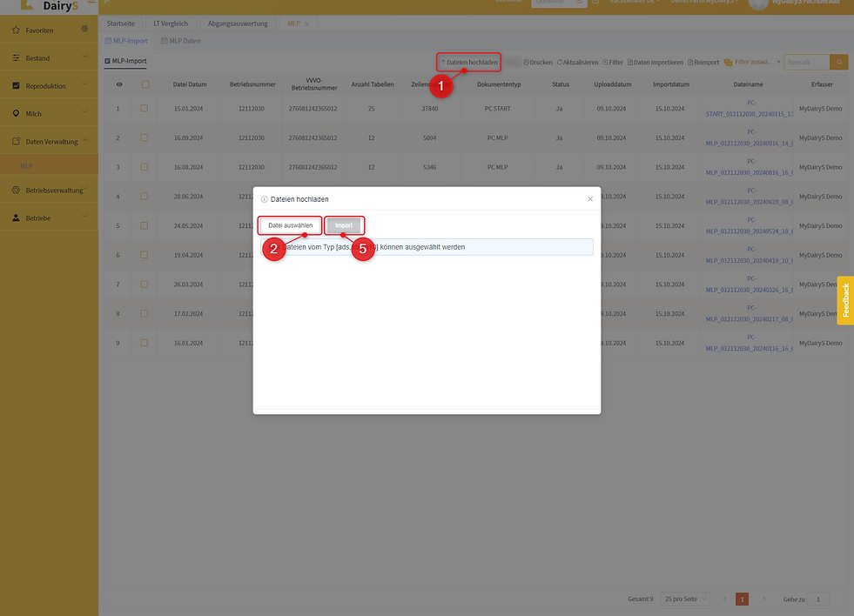Check the row with Datei Datum 16.01.2024
The width and height of the screenshot is (854, 616).
tap(145, 344)
